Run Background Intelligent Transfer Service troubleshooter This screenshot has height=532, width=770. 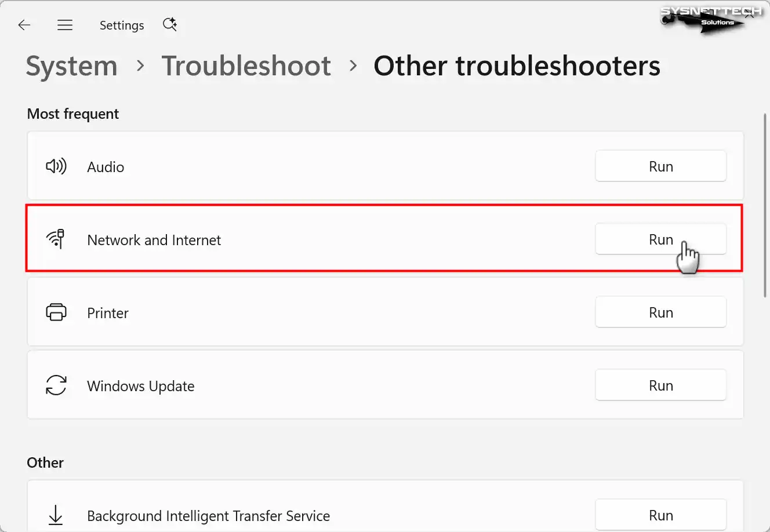tap(660, 515)
